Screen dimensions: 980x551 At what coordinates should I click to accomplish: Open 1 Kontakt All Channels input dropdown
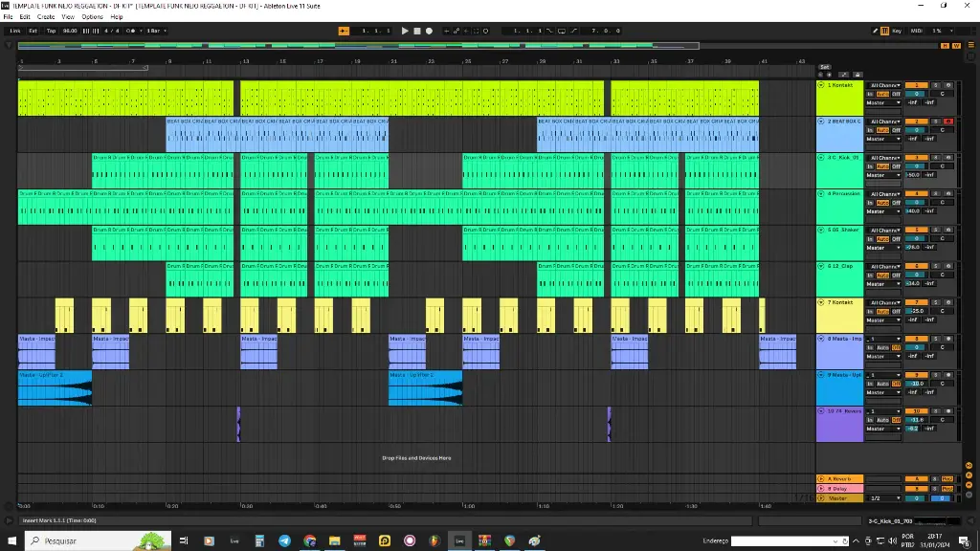point(883,85)
